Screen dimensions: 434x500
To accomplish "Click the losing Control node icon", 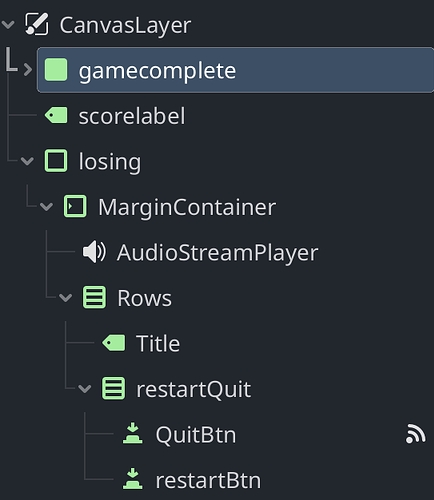I will [56, 161].
